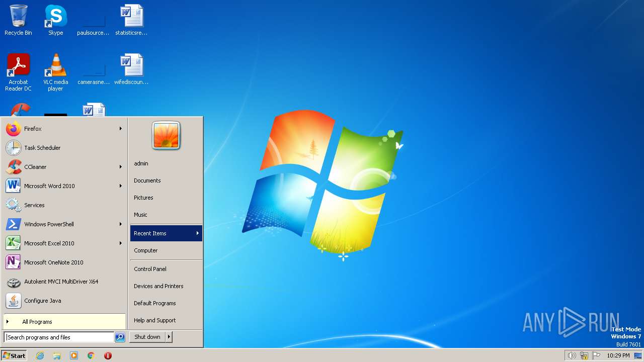Screen dimensions: 644x362
Task: Click the network tray icon
Action: 584,355
